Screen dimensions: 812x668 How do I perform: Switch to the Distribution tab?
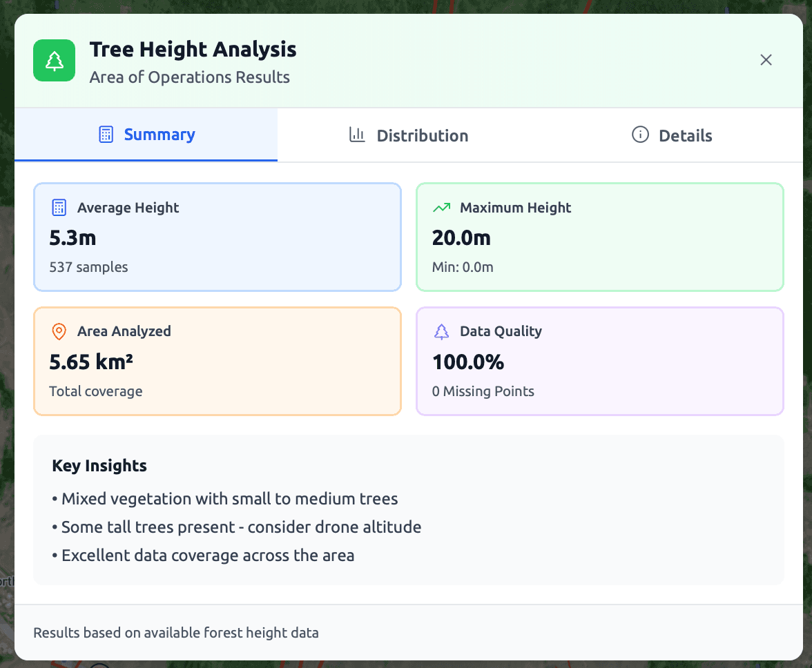click(408, 135)
